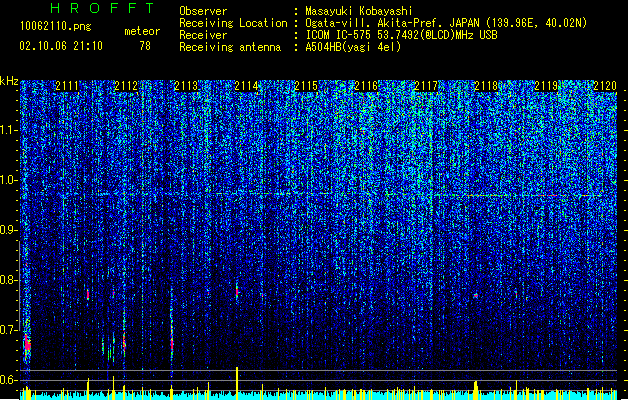Click the HROFFT title text
This screenshot has width=629, height=400.
click(x=103, y=8)
